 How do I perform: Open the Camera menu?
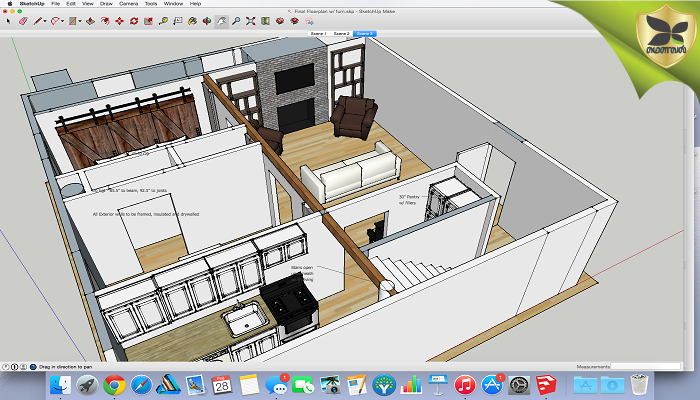pyautogui.click(x=128, y=4)
